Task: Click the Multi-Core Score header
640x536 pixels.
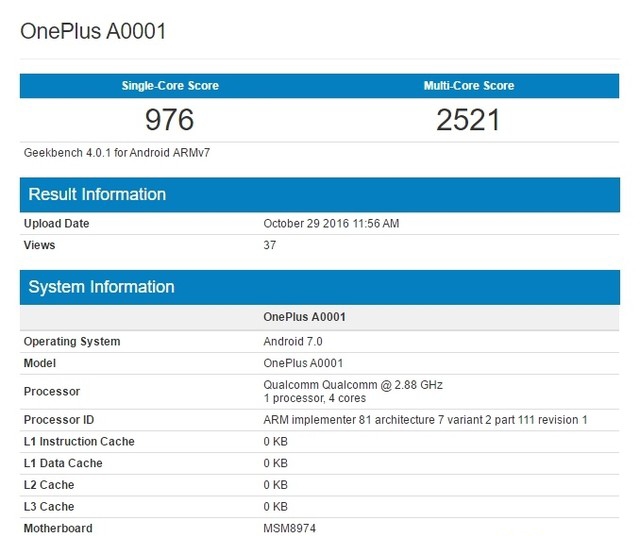Action: 469,86
